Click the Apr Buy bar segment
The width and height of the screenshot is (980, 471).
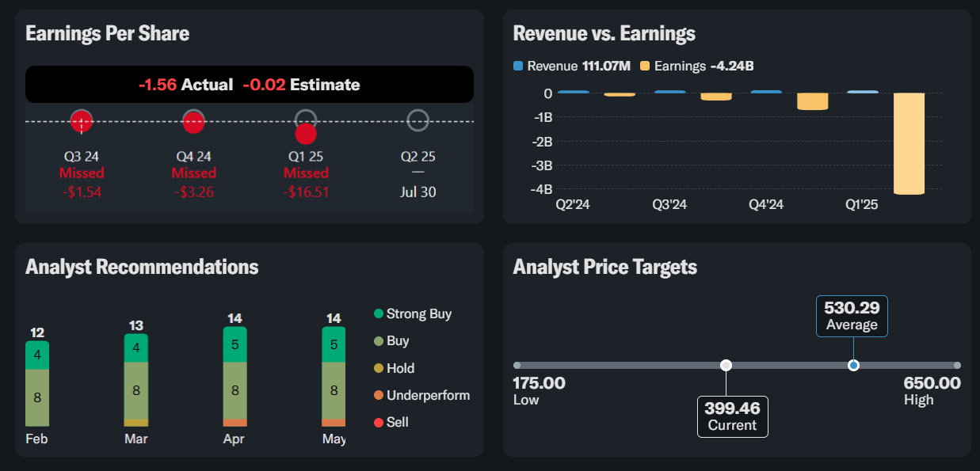[x=235, y=389]
